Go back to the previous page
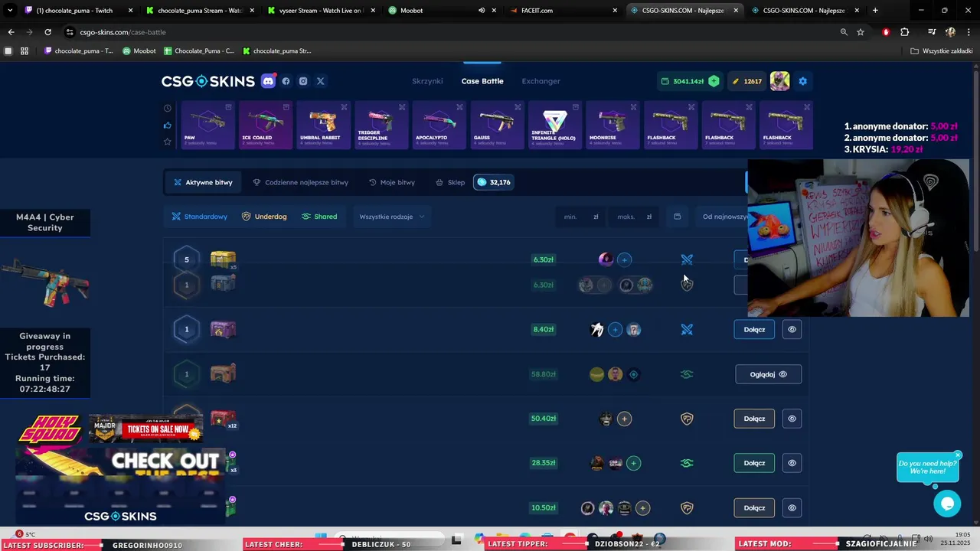The width and height of the screenshot is (980, 551). 11,32
